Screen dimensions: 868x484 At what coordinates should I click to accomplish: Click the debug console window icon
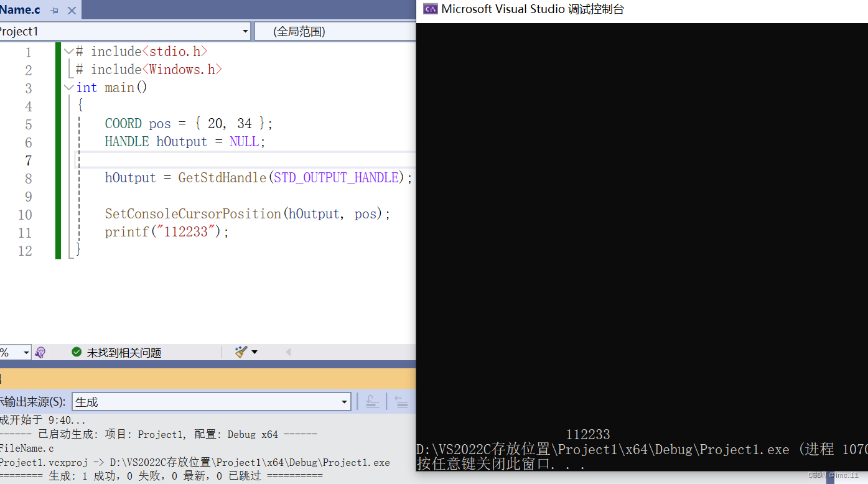coord(430,9)
